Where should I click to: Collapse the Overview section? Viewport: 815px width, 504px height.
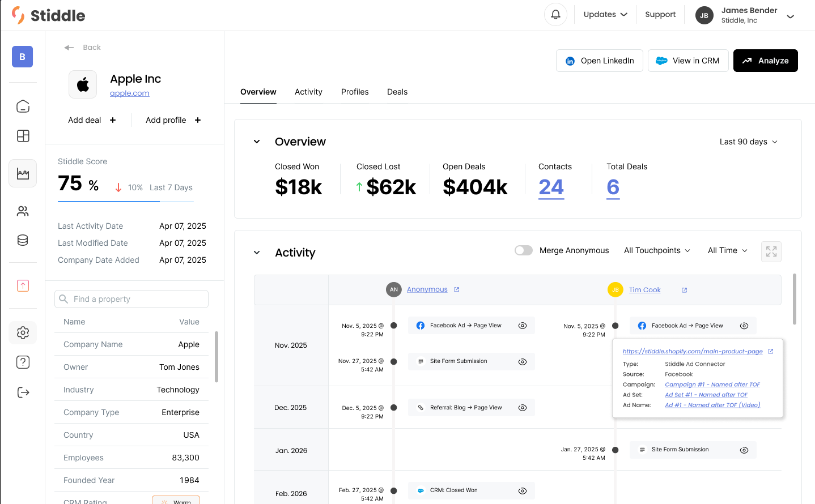point(257,142)
